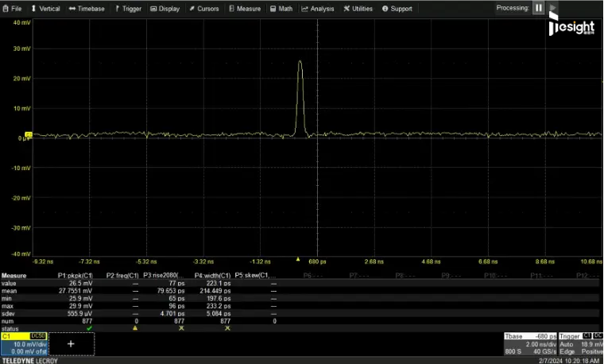Image resolution: width=604 pixels, height=364 pixels.
Task: Open the Timebase menu
Action: click(87, 9)
